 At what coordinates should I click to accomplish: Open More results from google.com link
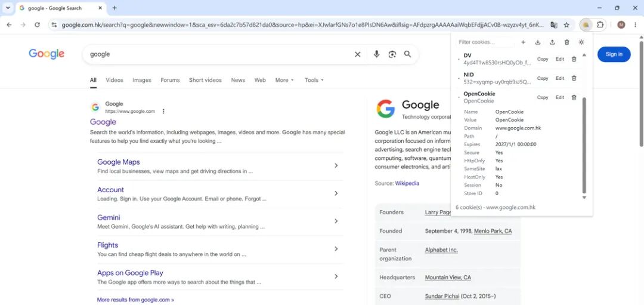135,300
